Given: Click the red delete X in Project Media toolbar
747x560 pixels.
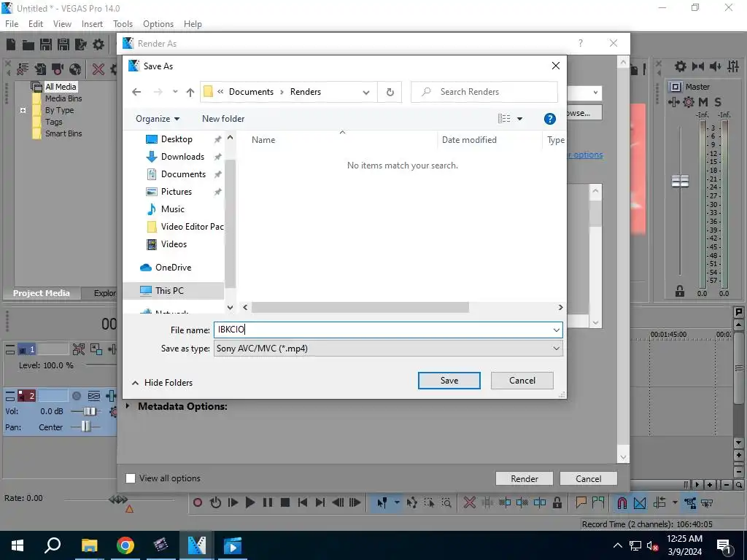Looking at the screenshot, I should [98, 69].
